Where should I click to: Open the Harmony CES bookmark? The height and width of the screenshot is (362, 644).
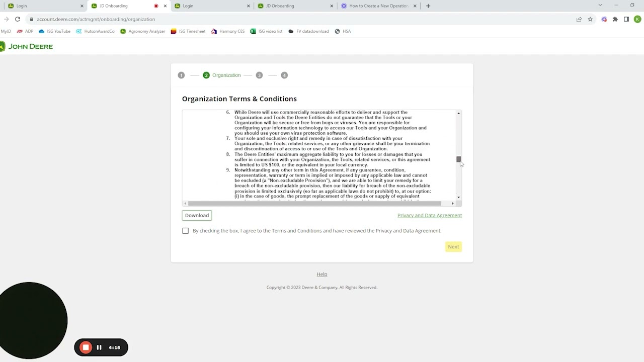pyautogui.click(x=228, y=31)
